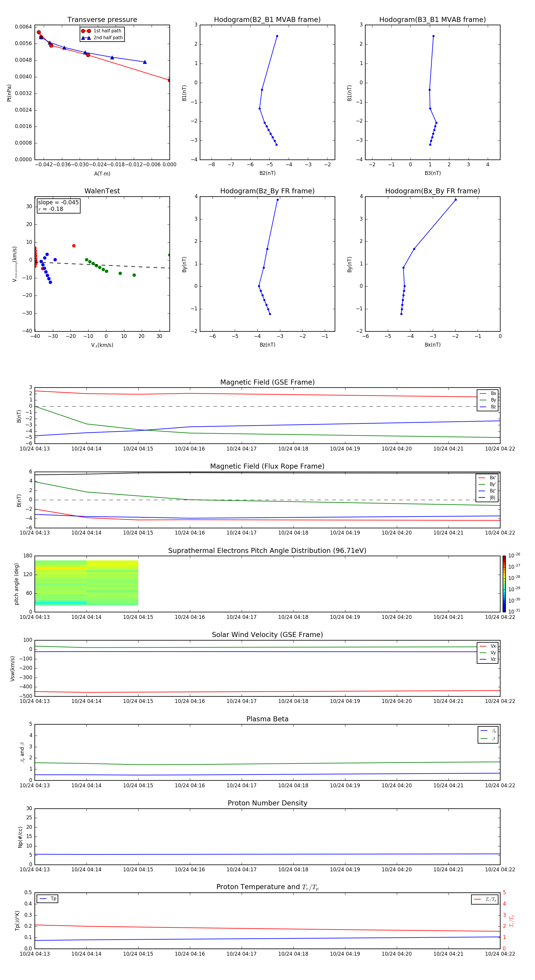Screen dimensions: 535x980
Task: Click the 'Hodogram(B3_B1 MVAB frame)' title
Action: point(432,20)
